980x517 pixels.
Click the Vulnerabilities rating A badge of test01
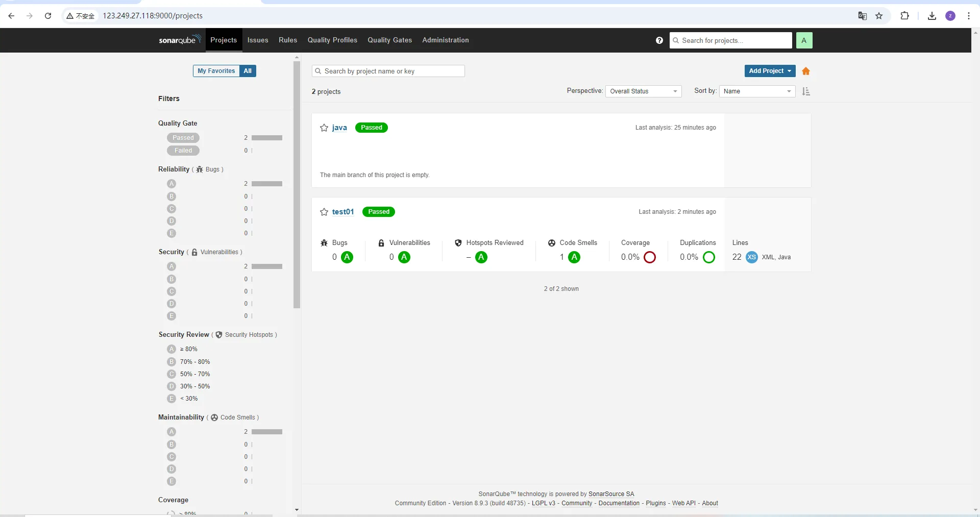tap(404, 257)
